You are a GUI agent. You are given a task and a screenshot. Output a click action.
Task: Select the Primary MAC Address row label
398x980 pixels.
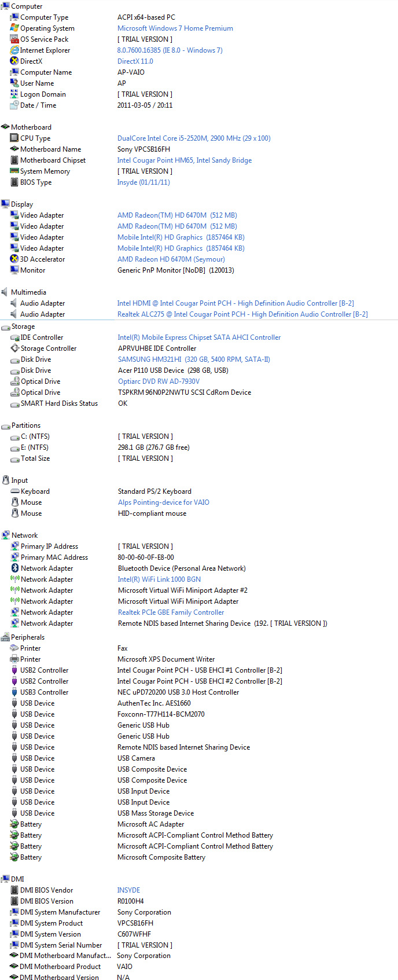coord(54,557)
